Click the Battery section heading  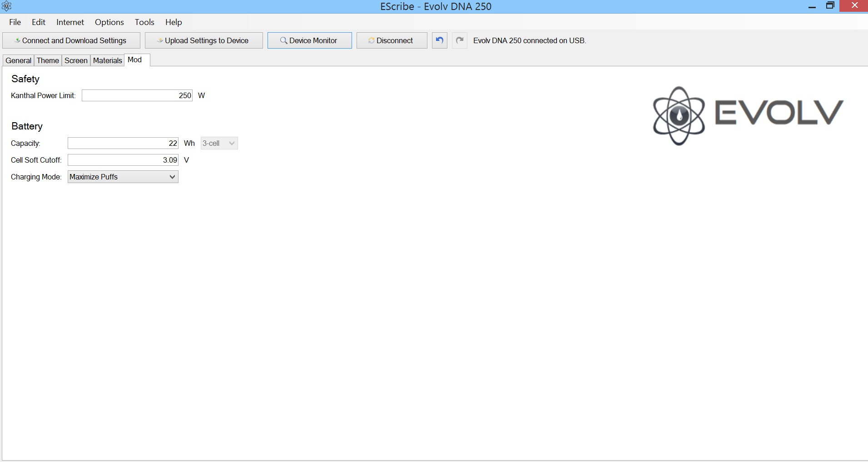point(27,126)
